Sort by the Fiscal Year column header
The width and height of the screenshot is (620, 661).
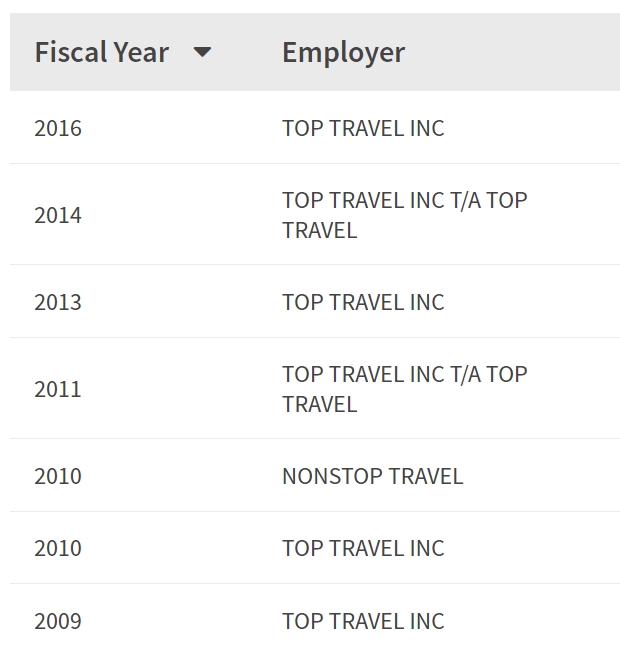click(x=101, y=52)
